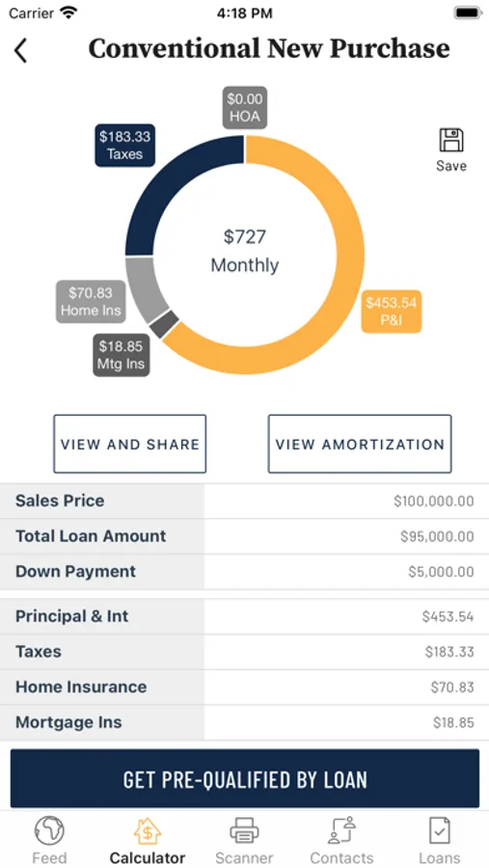This screenshot has width=489, height=868.
Task: Open the Contacts icon
Action: click(x=341, y=831)
